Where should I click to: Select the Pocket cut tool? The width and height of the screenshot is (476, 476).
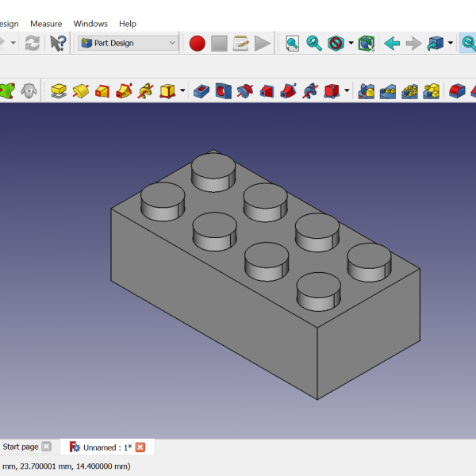tap(202, 91)
